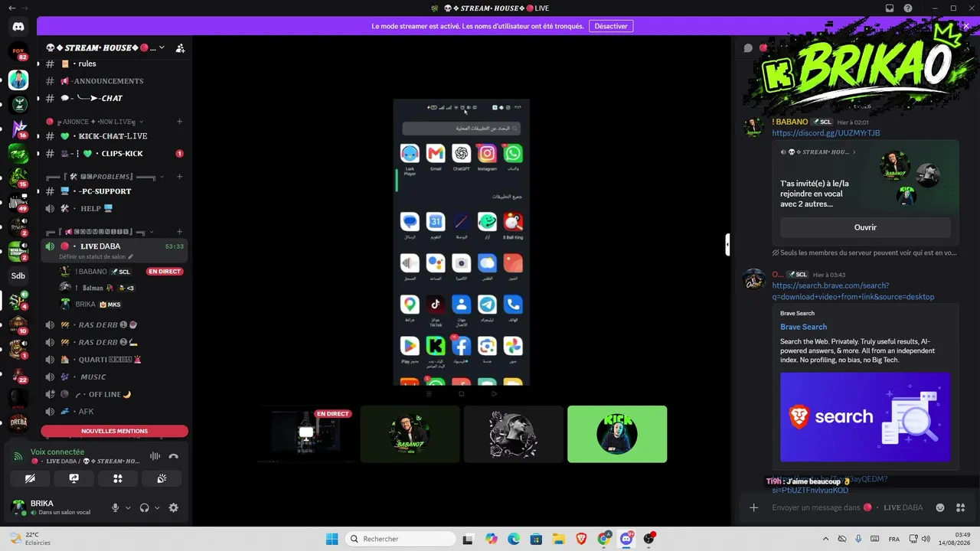Open the Discord inbox icon
This screenshot has height=551, width=980.
pos(890,8)
